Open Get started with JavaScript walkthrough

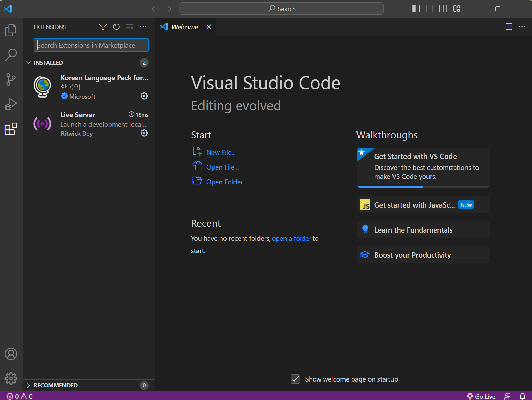[423, 205]
